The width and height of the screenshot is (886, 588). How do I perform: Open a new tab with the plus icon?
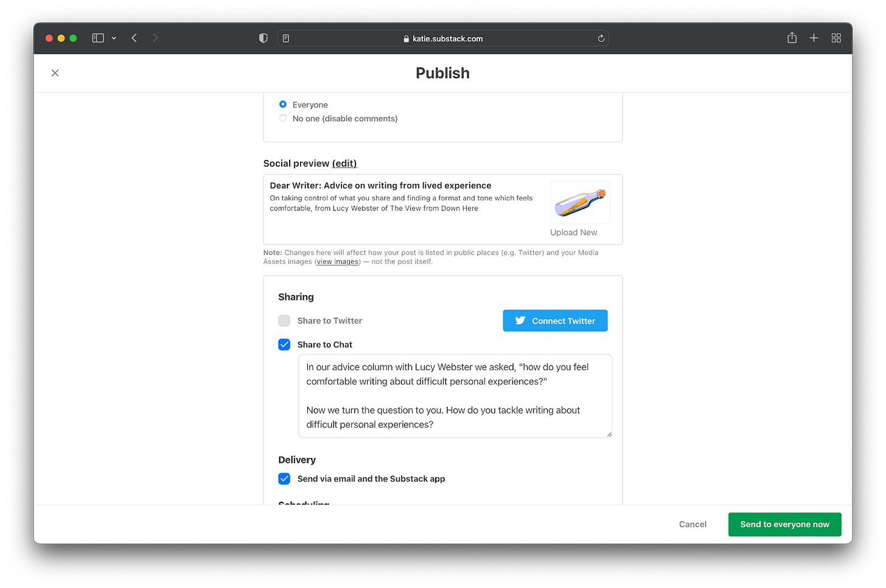pyautogui.click(x=814, y=38)
